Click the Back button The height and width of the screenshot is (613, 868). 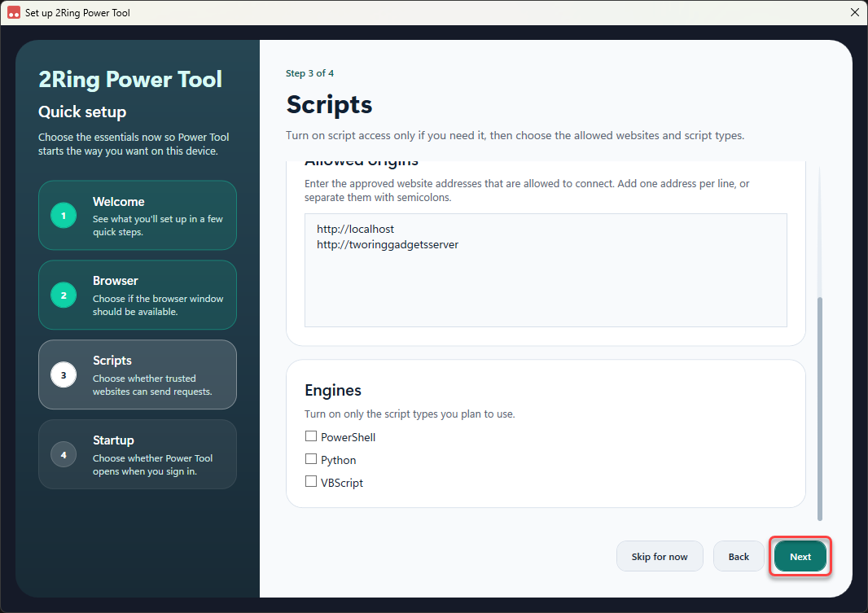tap(739, 557)
